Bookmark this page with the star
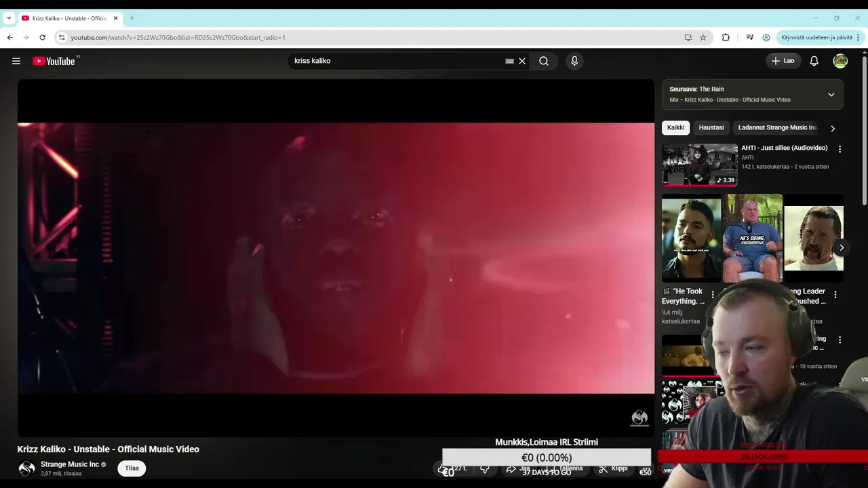Image resolution: width=868 pixels, height=488 pixels. pyautogui.click(x=703, y=37)
